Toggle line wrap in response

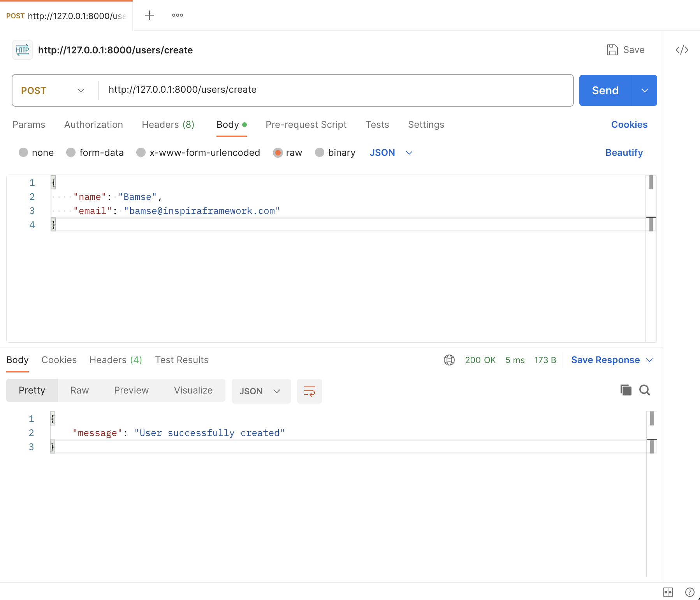click(310, 391)
